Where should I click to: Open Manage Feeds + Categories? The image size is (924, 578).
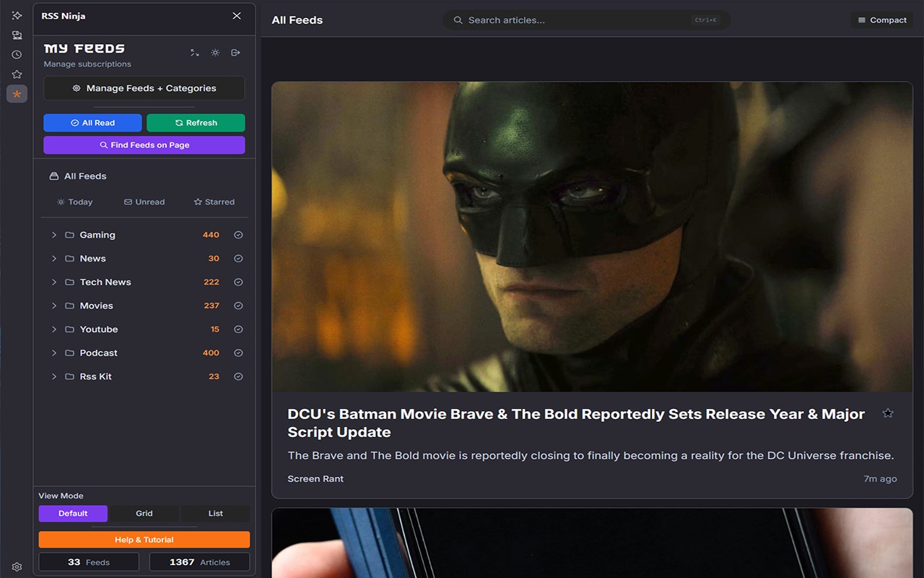(144, 88)
